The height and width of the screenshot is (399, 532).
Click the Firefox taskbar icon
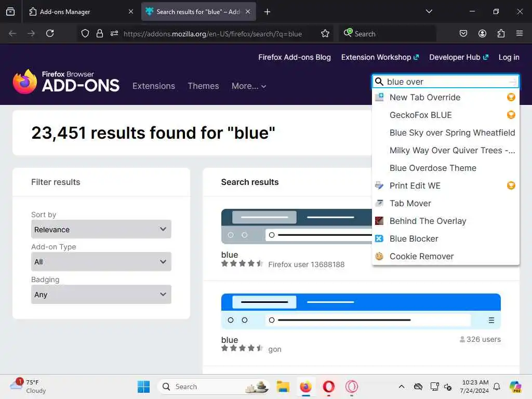305,387
